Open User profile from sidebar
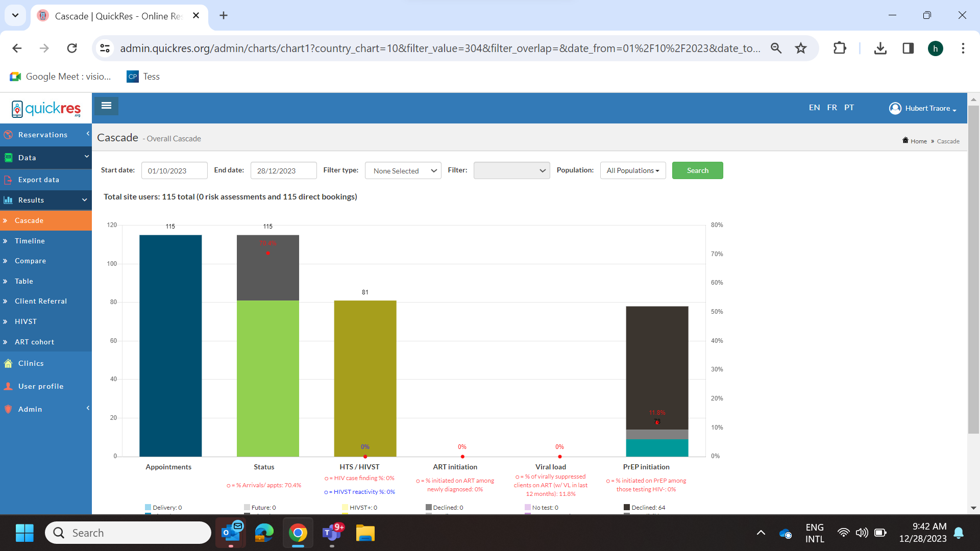This screenshot has width=980, height=551. 41,386
